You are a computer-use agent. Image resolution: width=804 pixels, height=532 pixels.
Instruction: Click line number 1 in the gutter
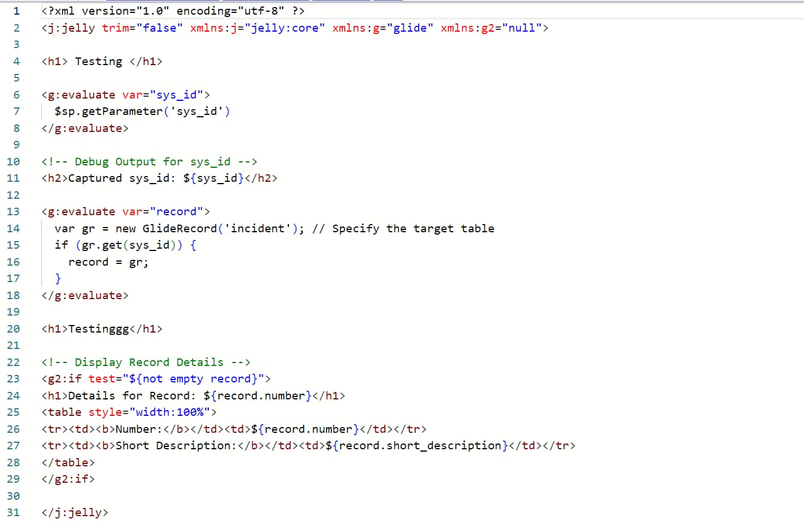coord(16,11)
